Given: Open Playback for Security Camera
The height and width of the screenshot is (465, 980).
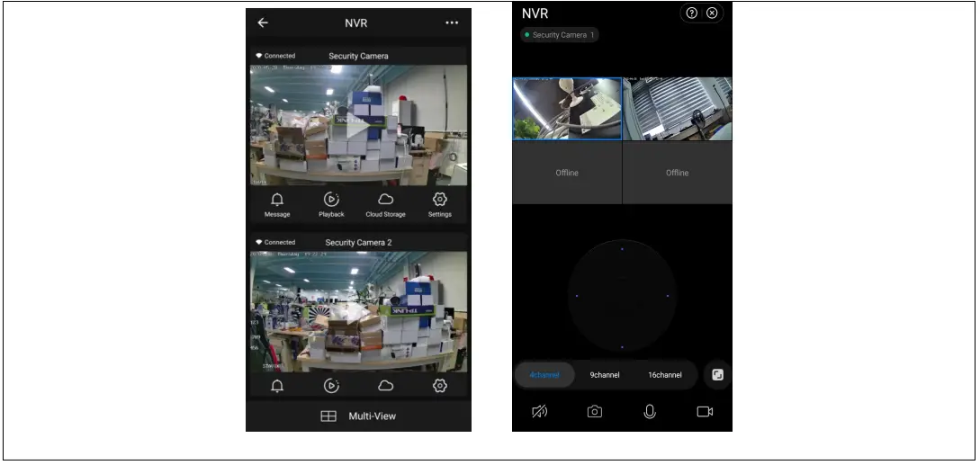Looking at the screenshot, I should pyautogui.click(x=331, y=205).
